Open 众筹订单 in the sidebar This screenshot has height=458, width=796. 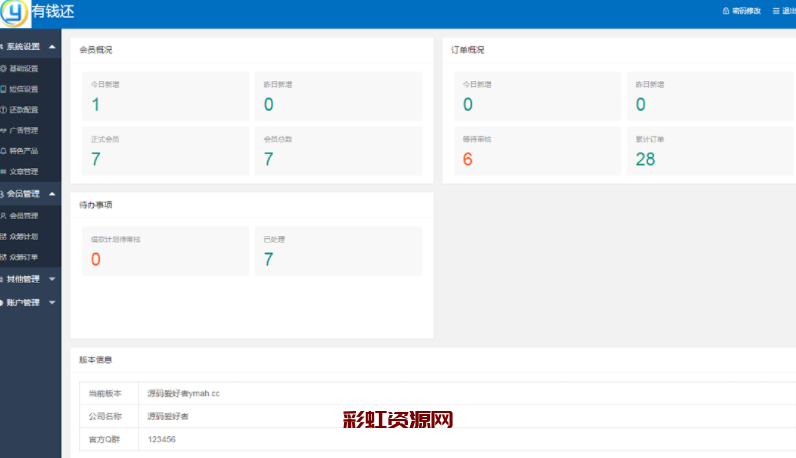click(x=24, y=257)
